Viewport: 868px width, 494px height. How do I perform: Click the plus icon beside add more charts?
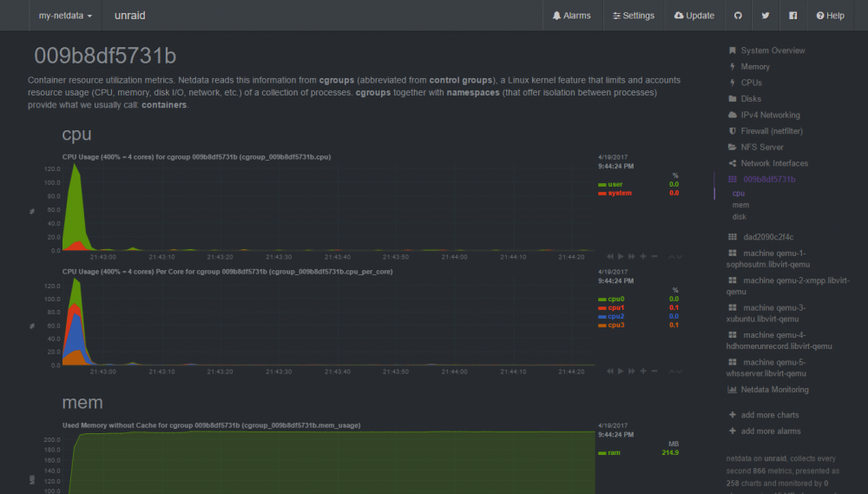[733, 415]
